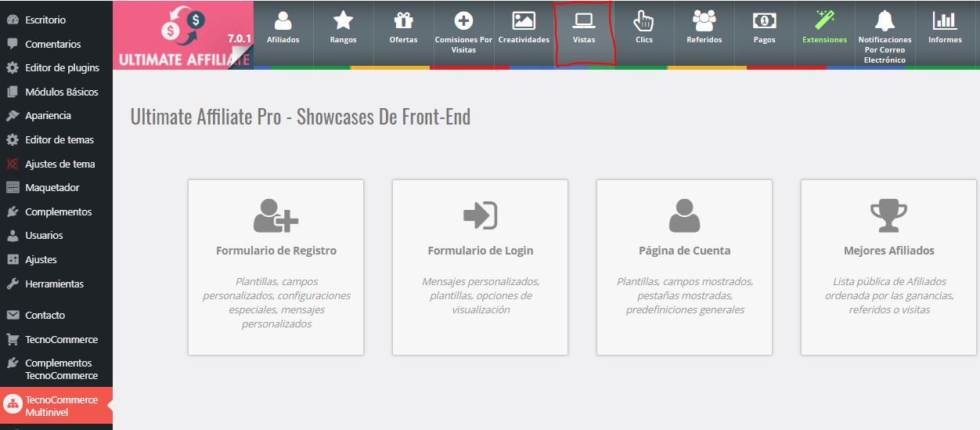Open the Afiliados section icon

pos(283,21)
